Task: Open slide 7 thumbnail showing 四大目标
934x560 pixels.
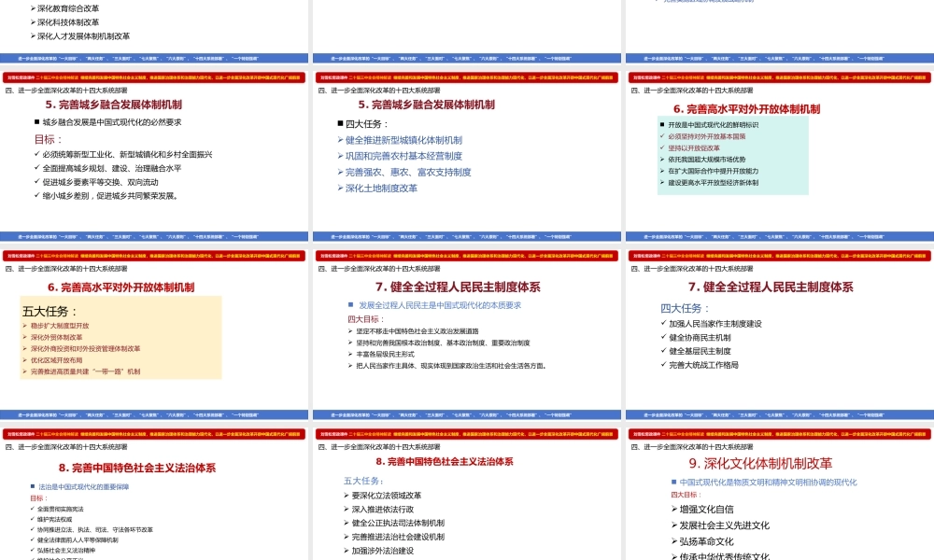Action: click(466, 334)
